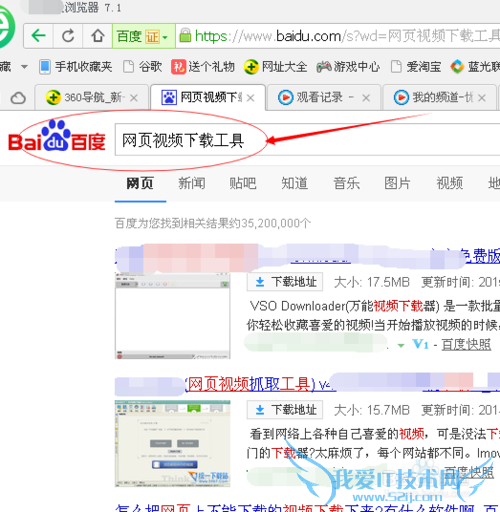The height and width of the screenshot is (512, 500).
Task: Close the 我的频道 tab
Action: pyautogui.click(x=482, y=98)
